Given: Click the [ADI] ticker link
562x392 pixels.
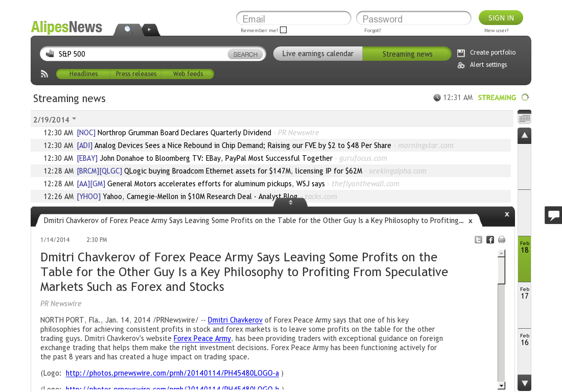Looking at the screenshot, I should tap(85, 145).
